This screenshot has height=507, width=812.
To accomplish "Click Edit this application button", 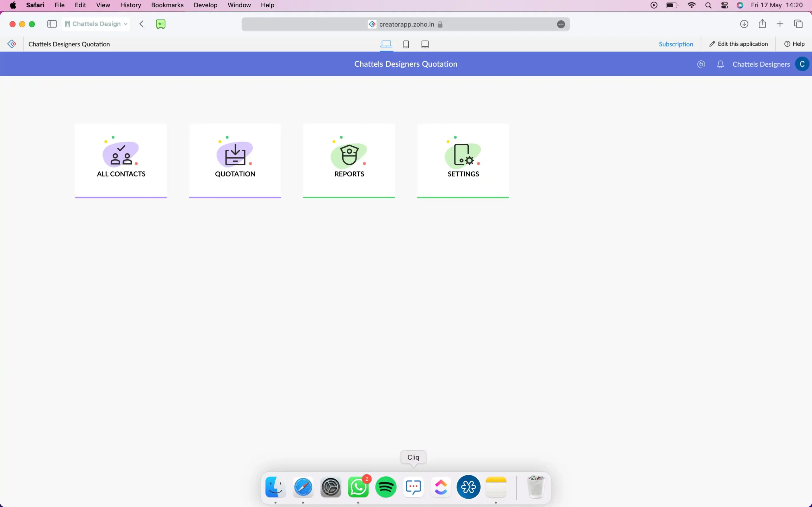I will pyautogui.click(x=738, y=44).
